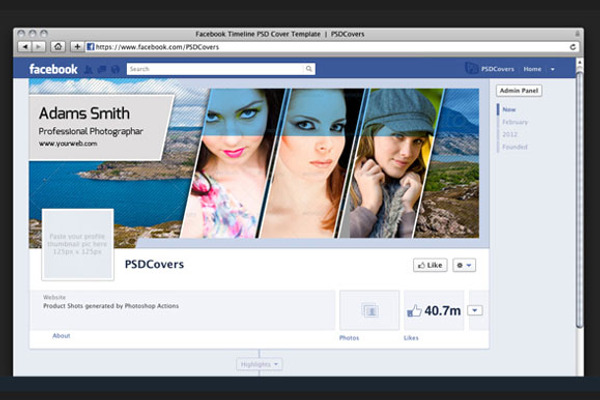Select Founded in the timeline navigation
Screen dimensions: 600x400
515,147
